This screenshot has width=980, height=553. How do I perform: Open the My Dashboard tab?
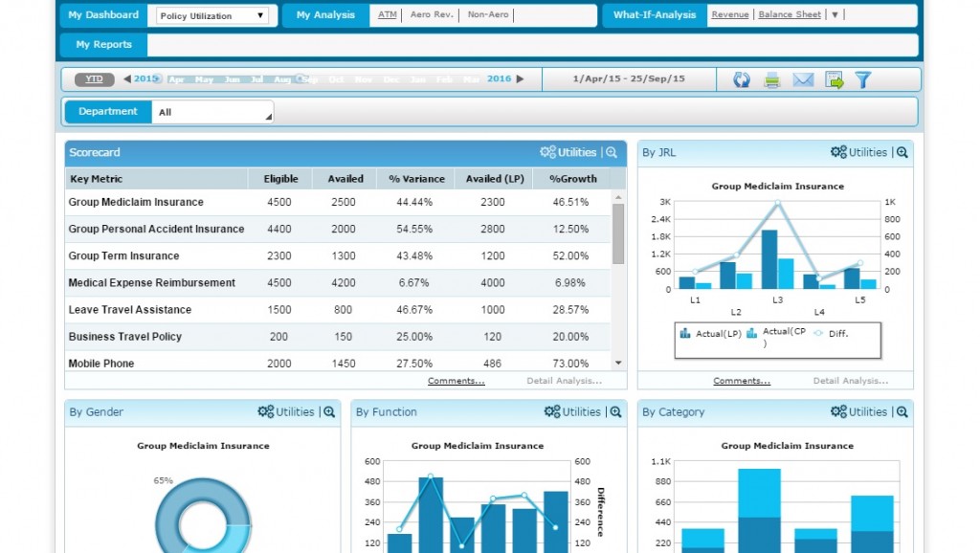103,15
